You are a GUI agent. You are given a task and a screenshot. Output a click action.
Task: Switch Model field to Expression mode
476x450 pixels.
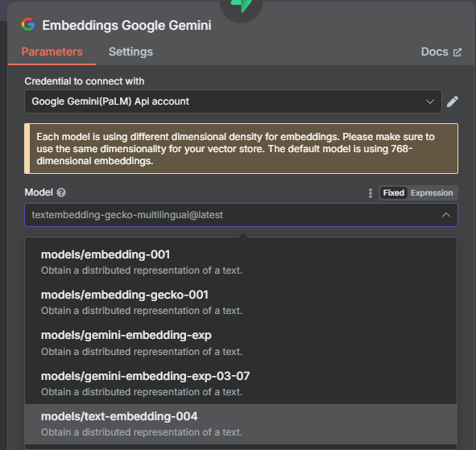tap(432, 193)
